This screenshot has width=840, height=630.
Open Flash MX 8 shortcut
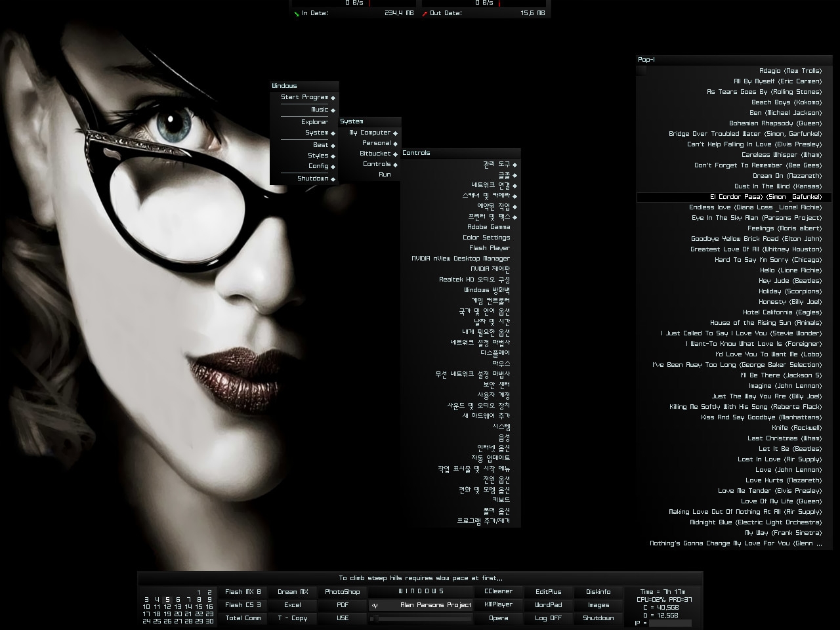pos(243,592)
